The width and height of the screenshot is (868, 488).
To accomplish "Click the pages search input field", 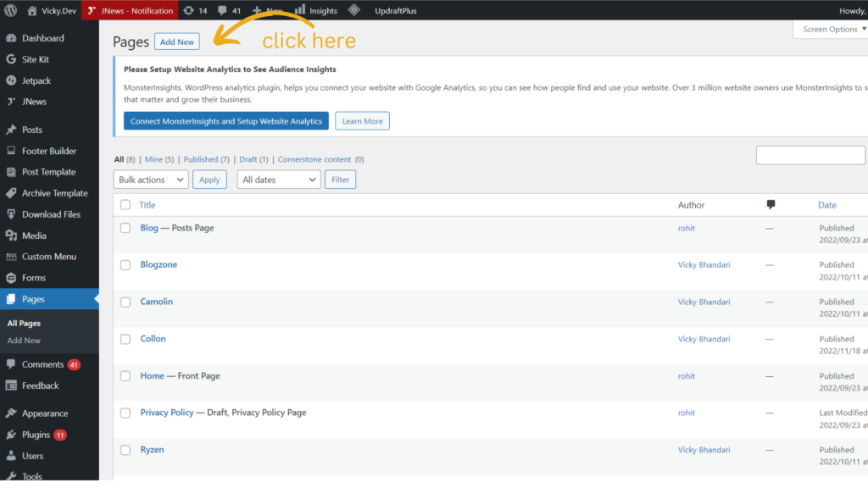I will click(x=810, y=156).
